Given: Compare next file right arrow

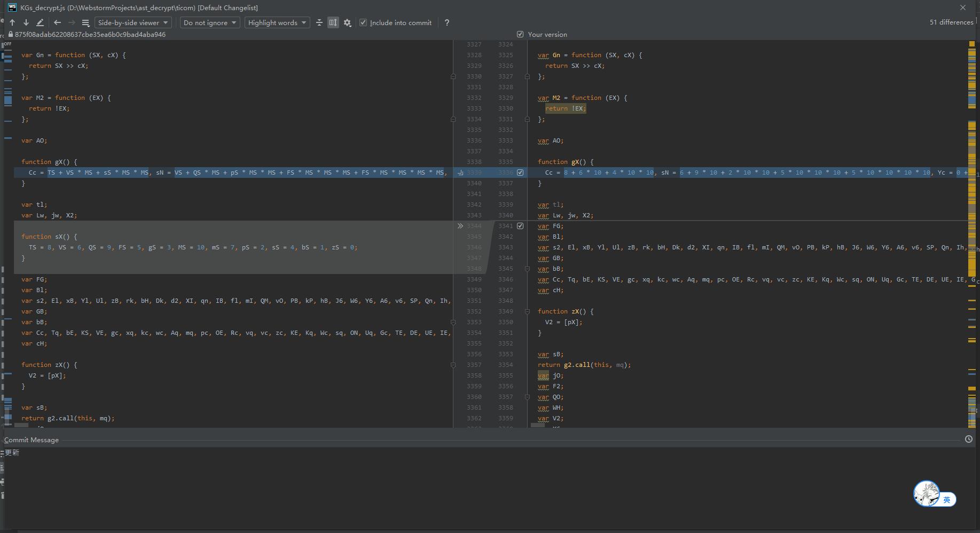Looking at the screenshot, I should (x=71, y=22).
